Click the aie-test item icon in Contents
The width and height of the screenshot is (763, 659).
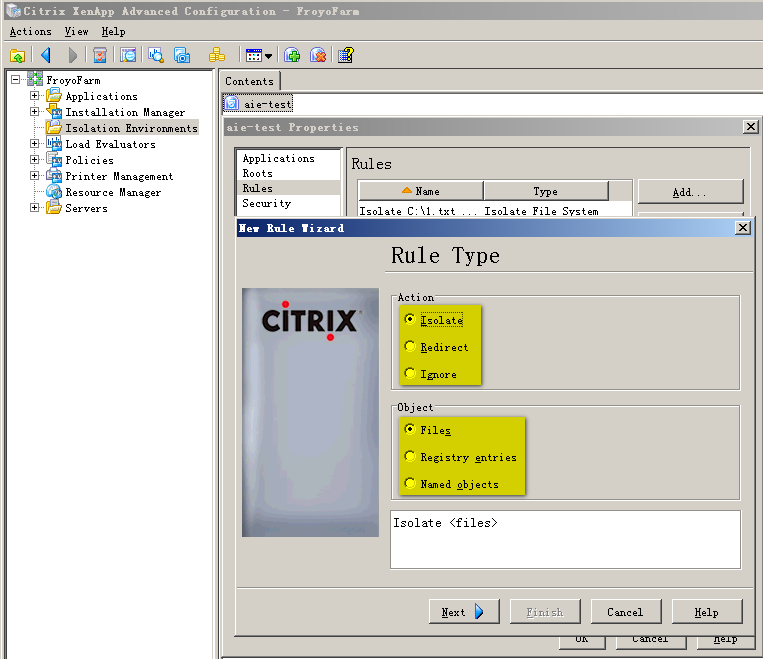coord(232,103)
